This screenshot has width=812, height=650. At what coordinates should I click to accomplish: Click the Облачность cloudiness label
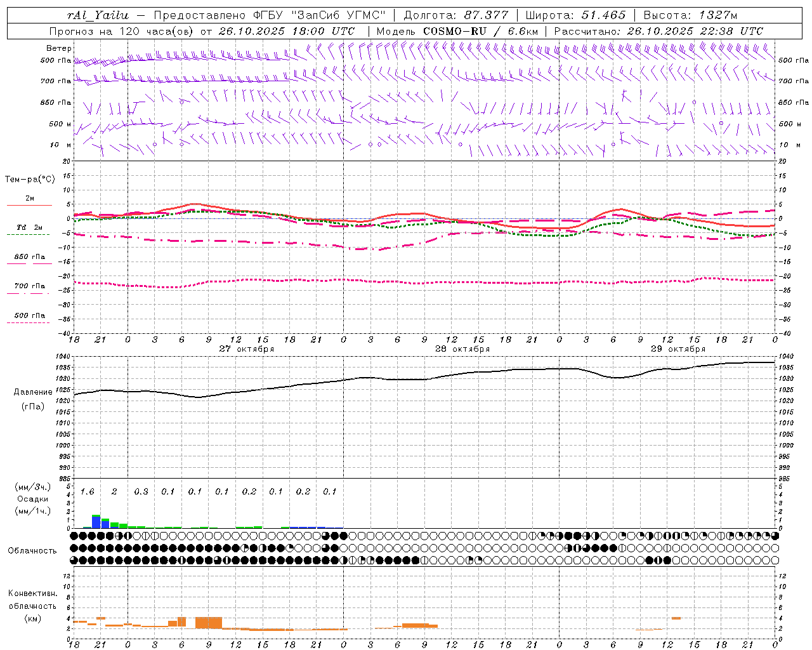32,550
